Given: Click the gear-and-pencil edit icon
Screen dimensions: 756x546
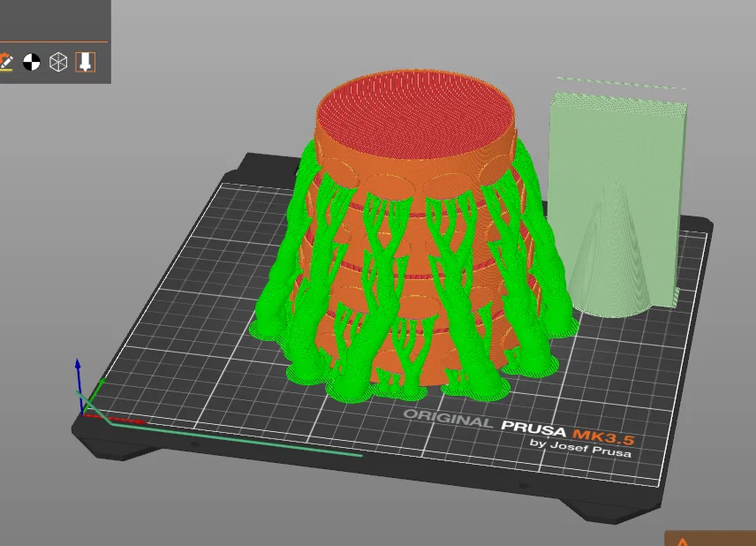Looking at the screenshot, I should click(x=6, y=62).
